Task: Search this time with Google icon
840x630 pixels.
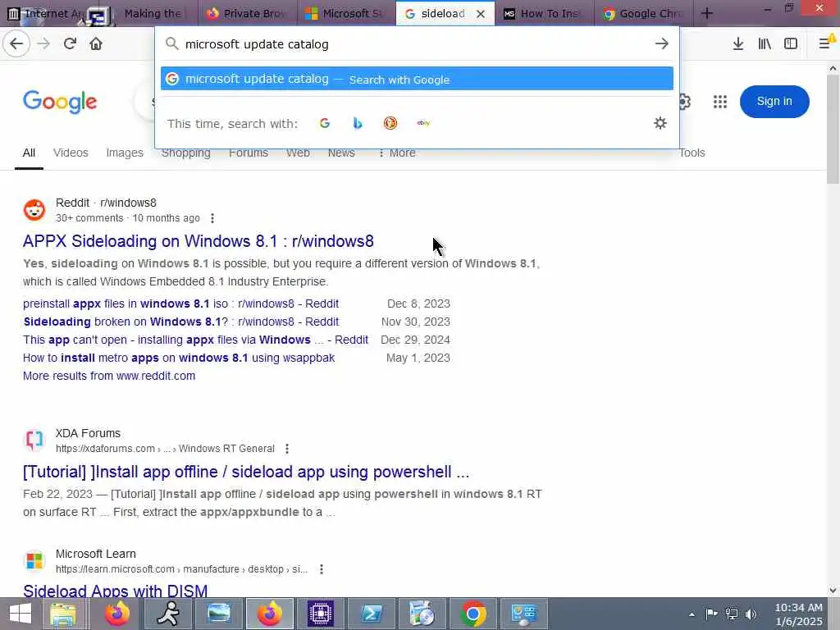Action: click(x=325, y=123)
